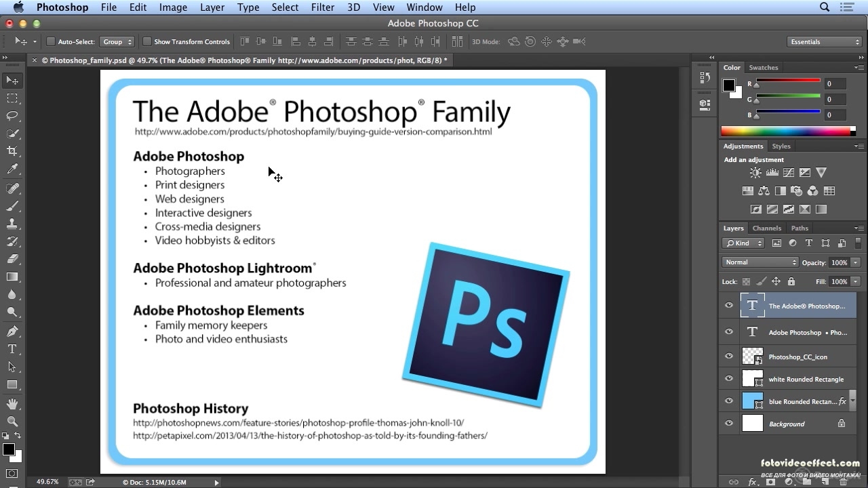
Task: Click the add layer mask icon
Action: click(x=770, y=482)
